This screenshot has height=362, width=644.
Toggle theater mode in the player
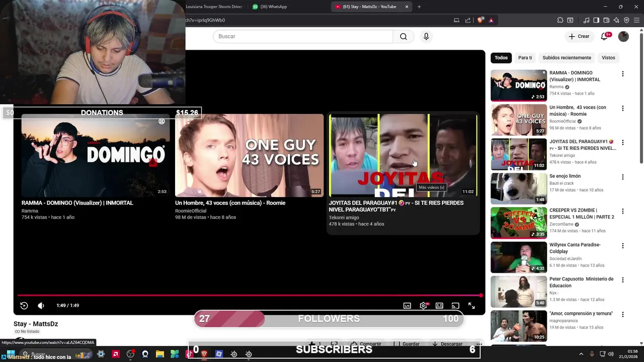439,306
